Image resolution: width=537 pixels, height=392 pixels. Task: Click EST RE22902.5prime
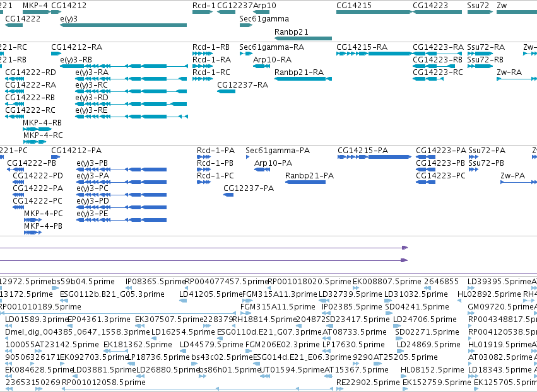pos(368,383)
